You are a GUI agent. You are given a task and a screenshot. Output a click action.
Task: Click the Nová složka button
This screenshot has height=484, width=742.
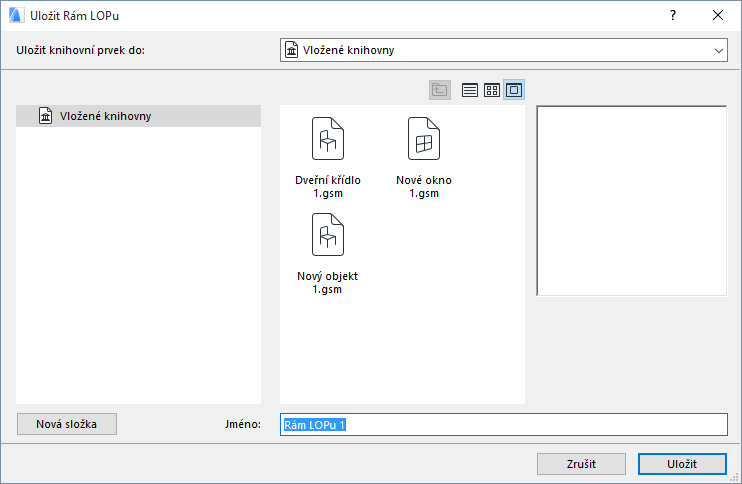click(x=67, y=424)
